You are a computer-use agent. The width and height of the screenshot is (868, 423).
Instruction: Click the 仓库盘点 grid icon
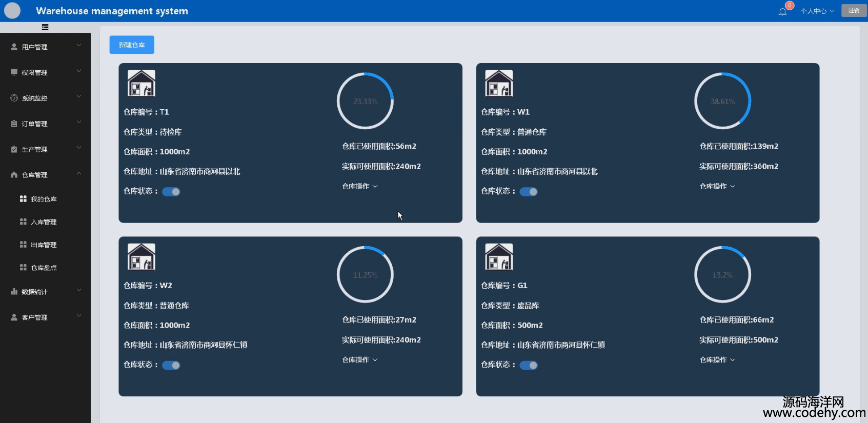(23, 267)
